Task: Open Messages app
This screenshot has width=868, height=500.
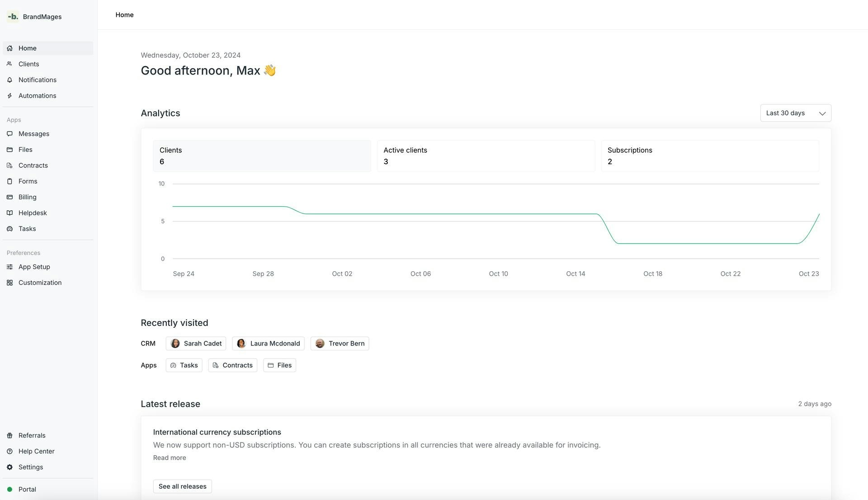Action: click(x=48, y=134)
